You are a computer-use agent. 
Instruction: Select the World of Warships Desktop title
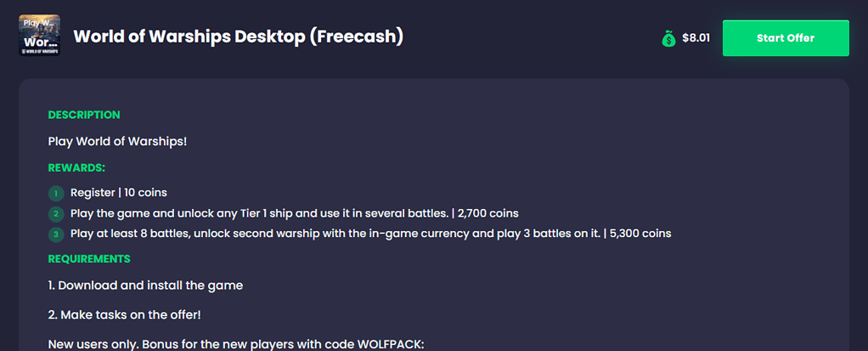[x=238, y=37]
